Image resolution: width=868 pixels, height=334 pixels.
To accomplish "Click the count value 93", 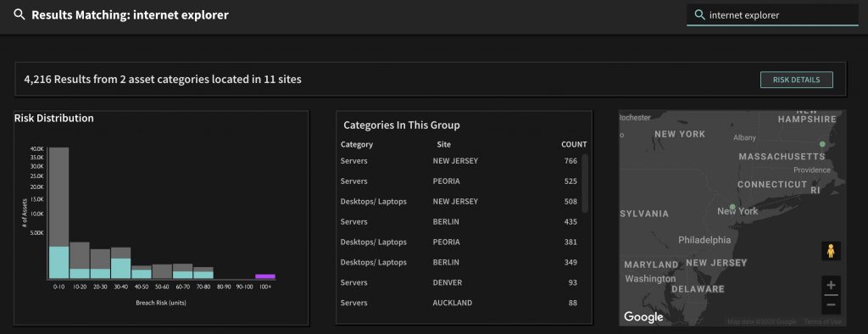I will tap(572, 282).
